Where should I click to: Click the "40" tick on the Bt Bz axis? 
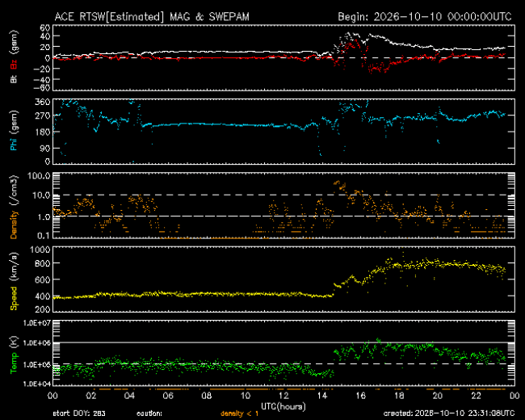44,36
